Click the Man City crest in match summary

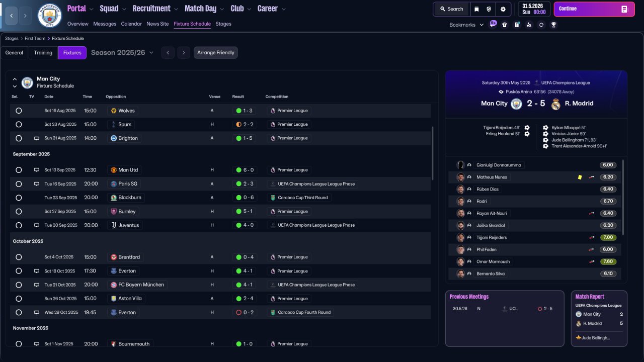pos(516,104)
